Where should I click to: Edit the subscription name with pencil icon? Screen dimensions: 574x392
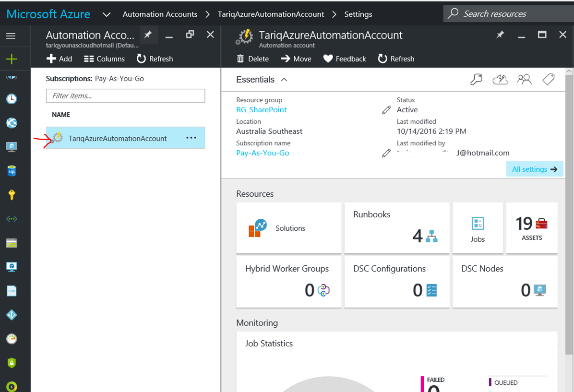[x=386, y=154]
